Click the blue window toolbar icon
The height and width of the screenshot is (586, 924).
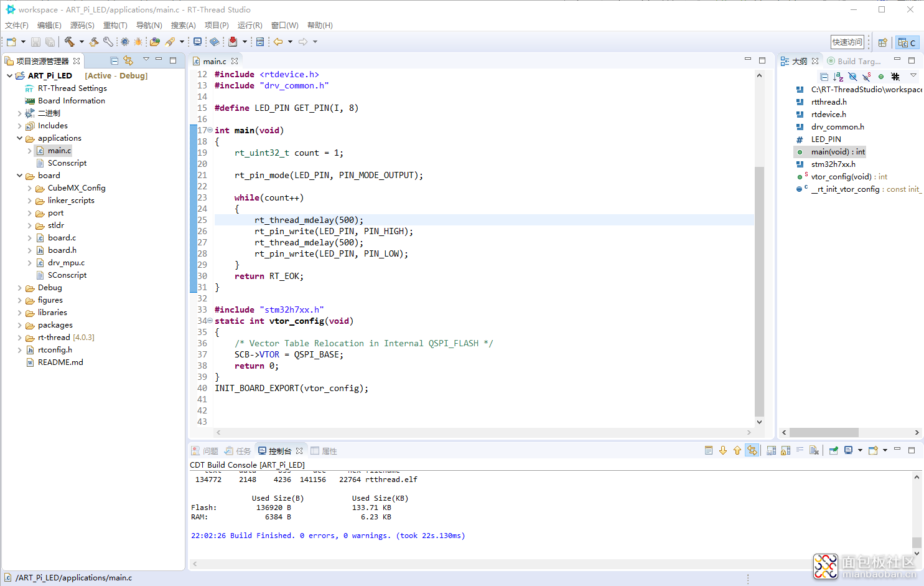[x=260, y=42]
